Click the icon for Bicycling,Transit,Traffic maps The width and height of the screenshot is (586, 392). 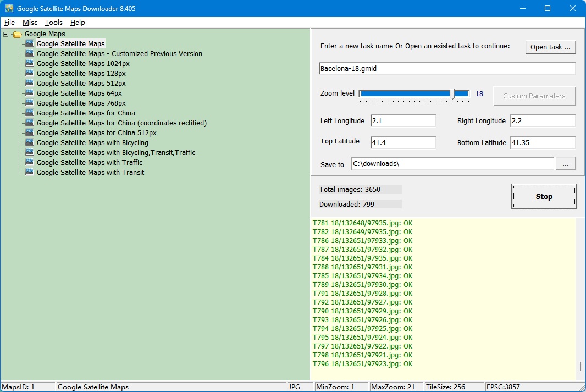[30, 152]
